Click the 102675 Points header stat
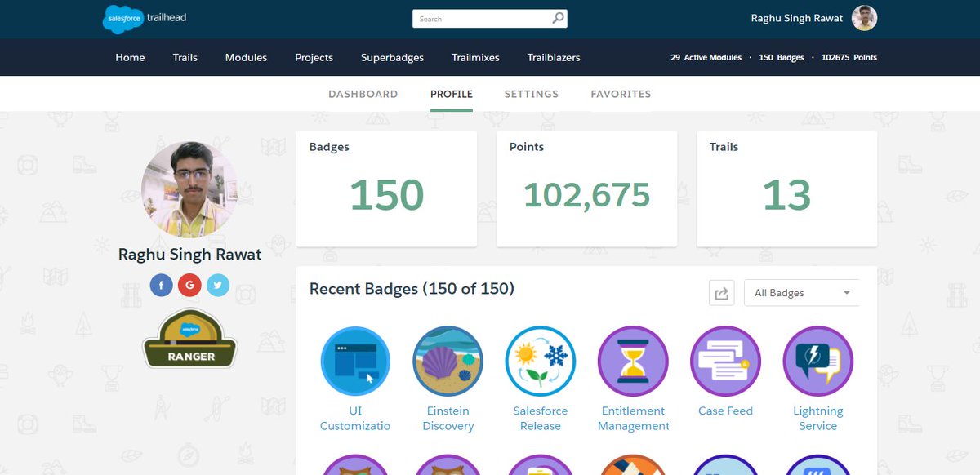 (849, 57)
